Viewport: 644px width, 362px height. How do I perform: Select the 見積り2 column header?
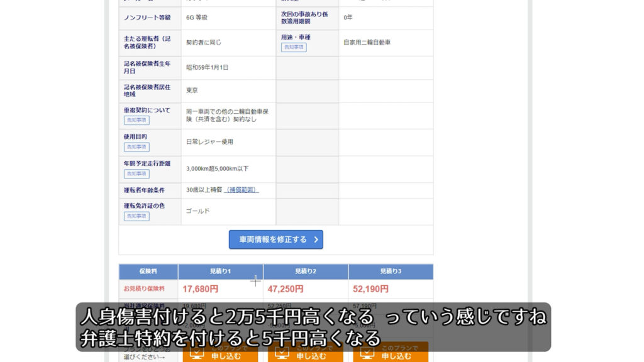tap(305, 271)
